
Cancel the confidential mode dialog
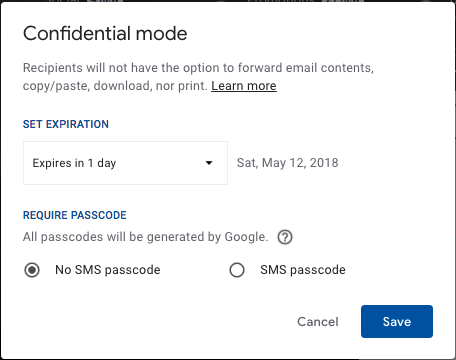pyautogui.click(x=318, y=322)
